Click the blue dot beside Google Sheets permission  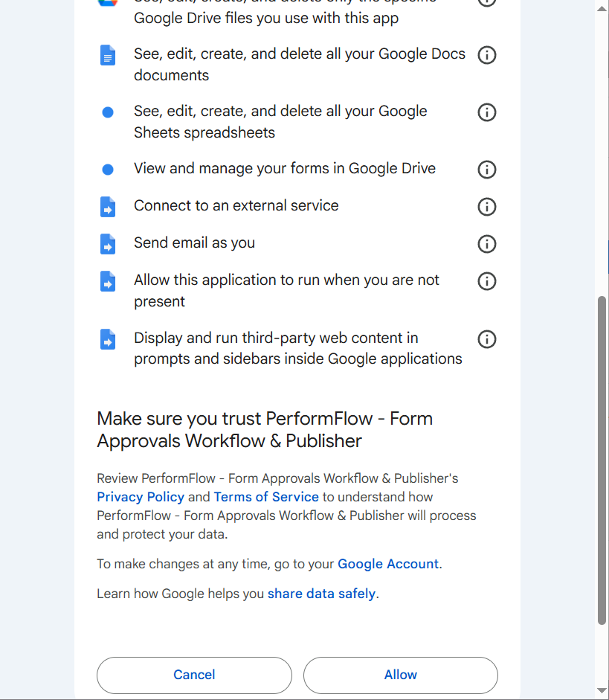(x=108, y=112)
